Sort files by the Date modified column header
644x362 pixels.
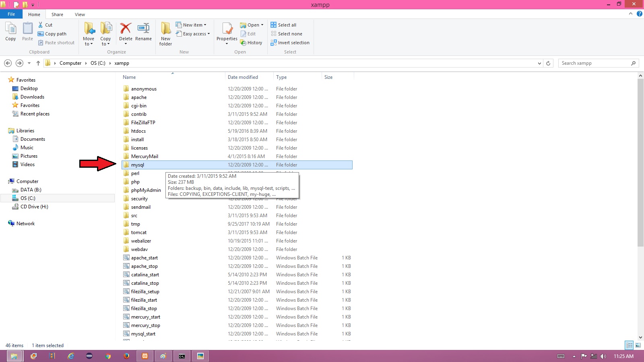pos(243,77)
